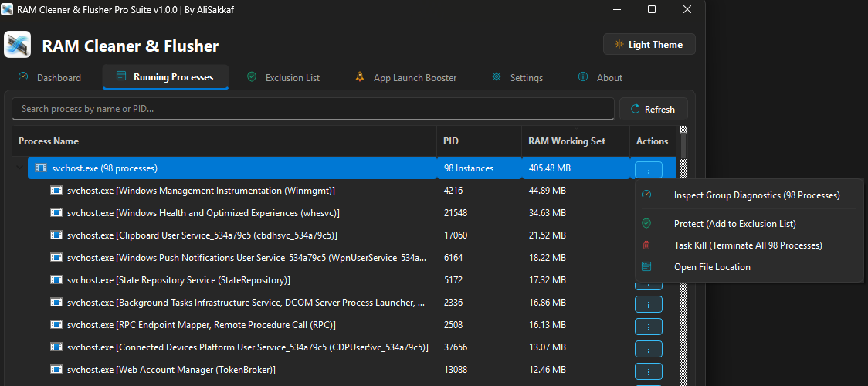Open actions menu for RPC Endpoint Mapper process

(x=648, y=327)
